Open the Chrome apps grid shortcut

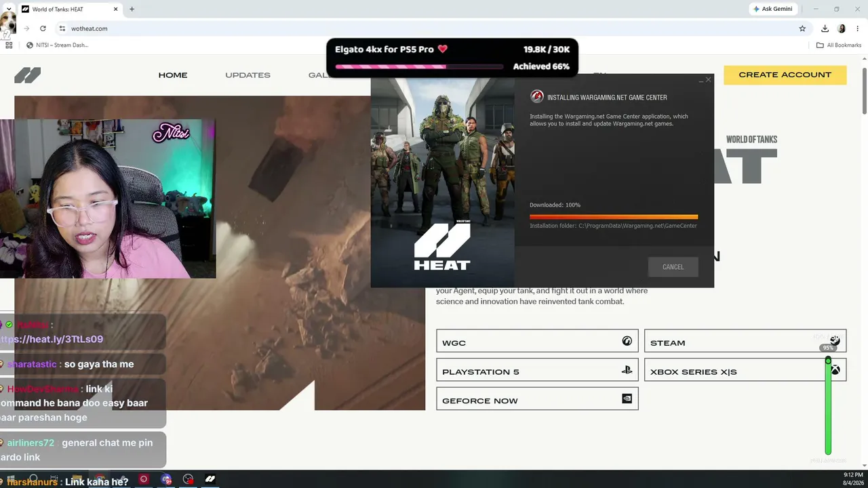point(9,45)
